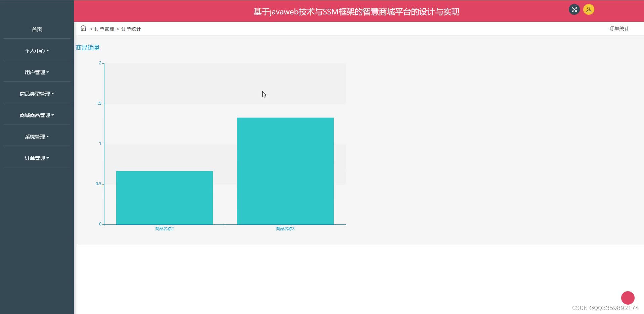Click the home icon in breadcrumb
Viewport: 644px width, 314px height.
pos(83,28)
